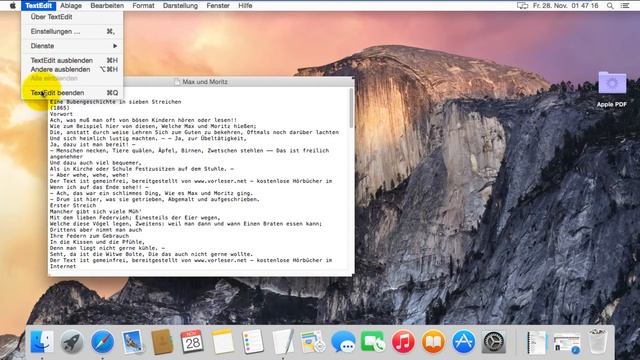
Task: Open Reminders app in Dock
Action: coord(253,342)
